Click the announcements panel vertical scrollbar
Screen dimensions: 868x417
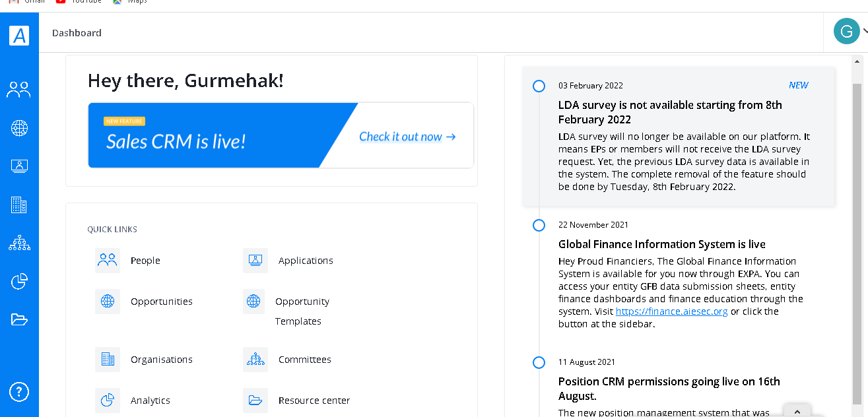[857, 243]
